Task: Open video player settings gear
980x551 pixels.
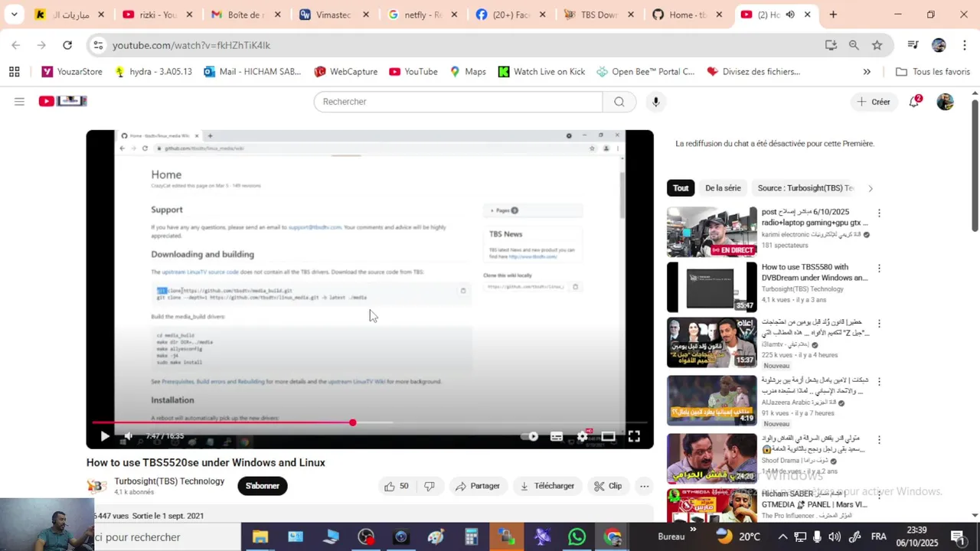Action: tap(583, 436)
